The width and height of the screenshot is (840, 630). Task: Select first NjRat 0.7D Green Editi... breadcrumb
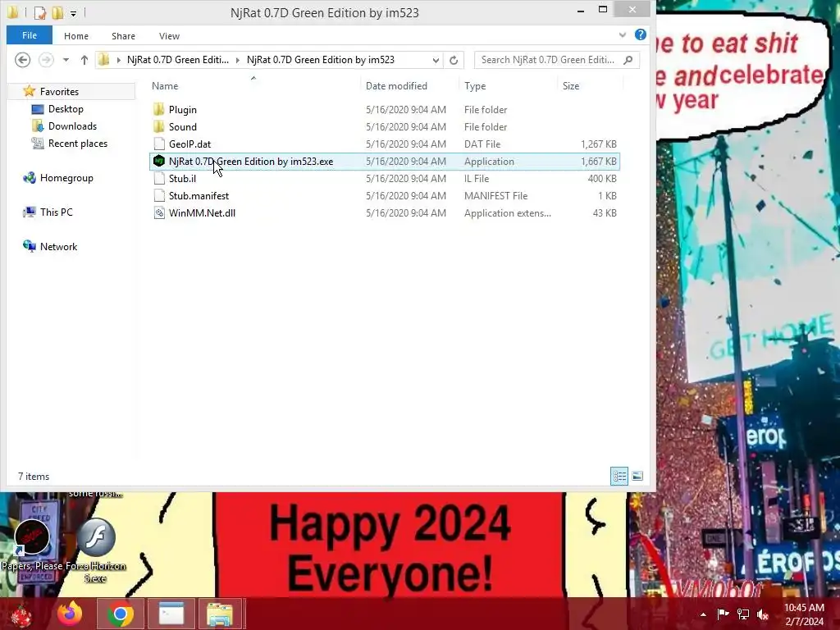[178, 60]
